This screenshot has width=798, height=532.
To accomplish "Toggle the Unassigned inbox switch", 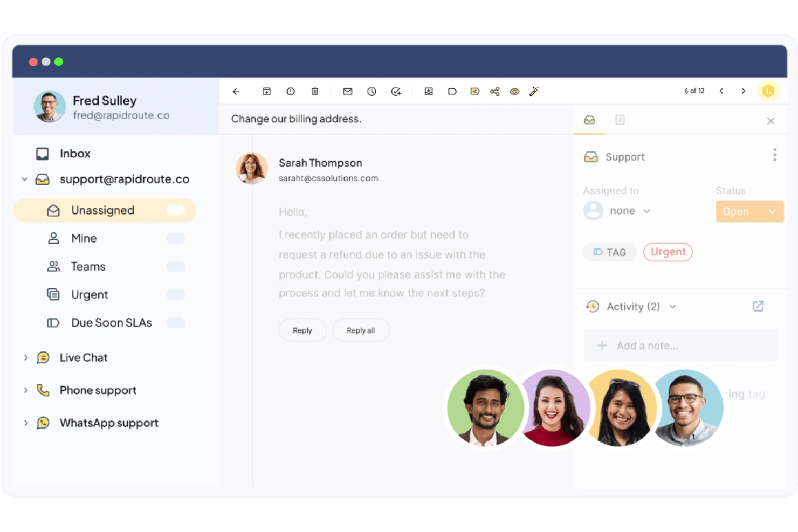I will [x=176, y=210].
